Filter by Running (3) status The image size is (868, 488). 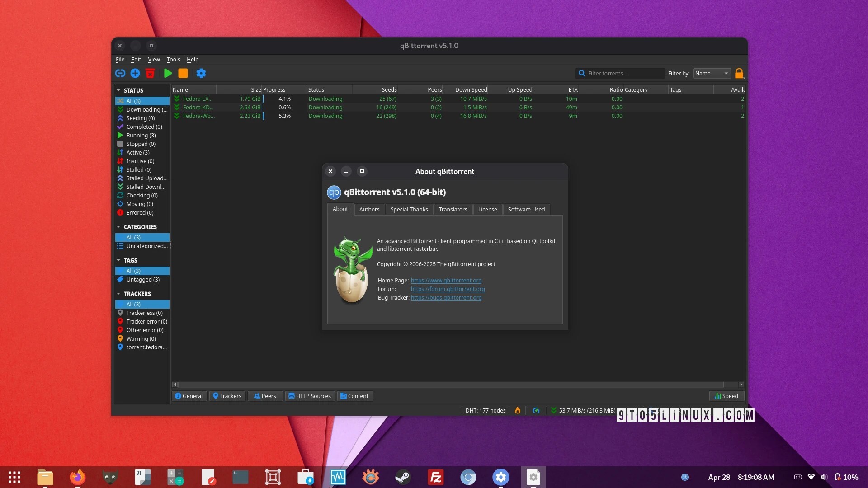pyautogui.click(x=142, y=135)
